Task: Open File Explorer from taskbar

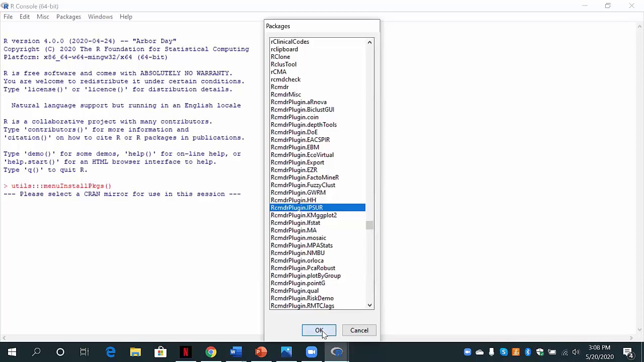Action: (135, 352)
